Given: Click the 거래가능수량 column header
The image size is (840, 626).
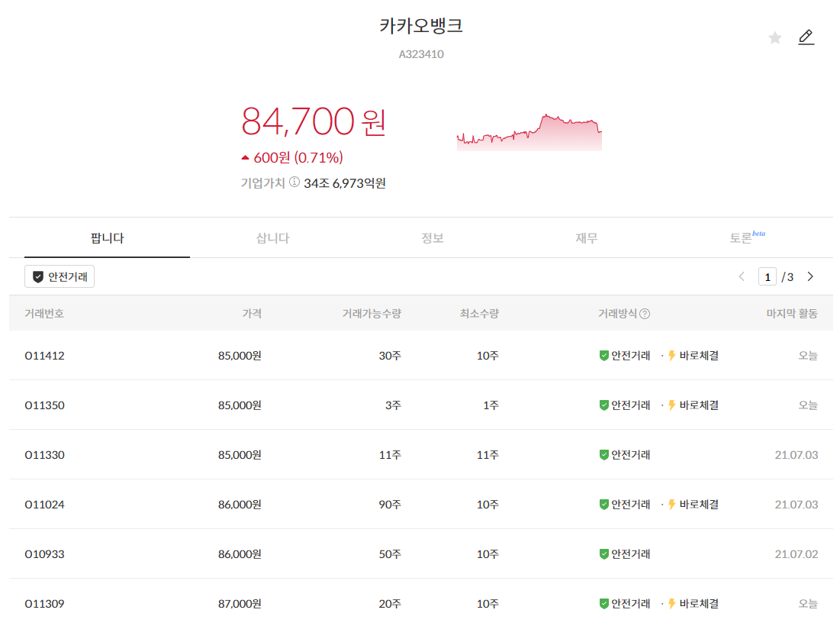Looking at the screenshot, I should (x=372, y=314).
